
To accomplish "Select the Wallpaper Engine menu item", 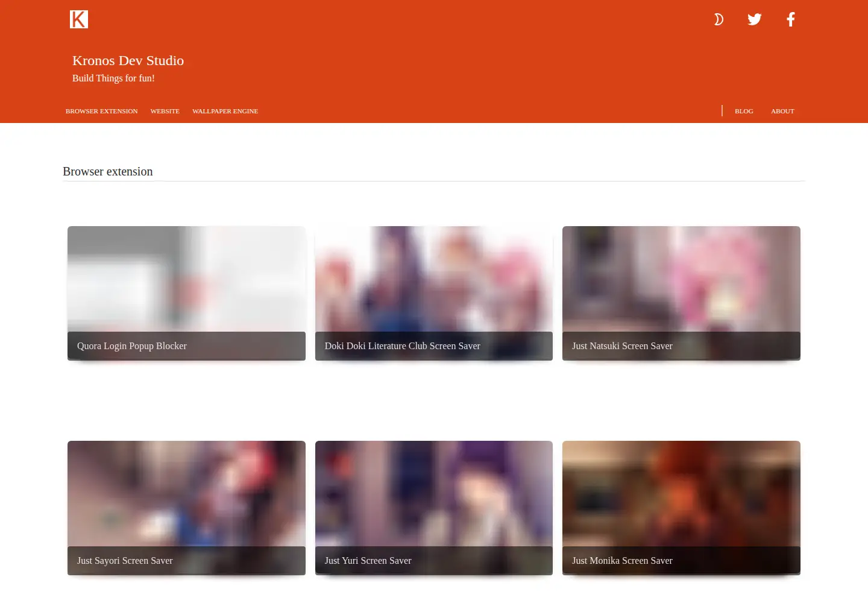I will click(x=225, y=111).
